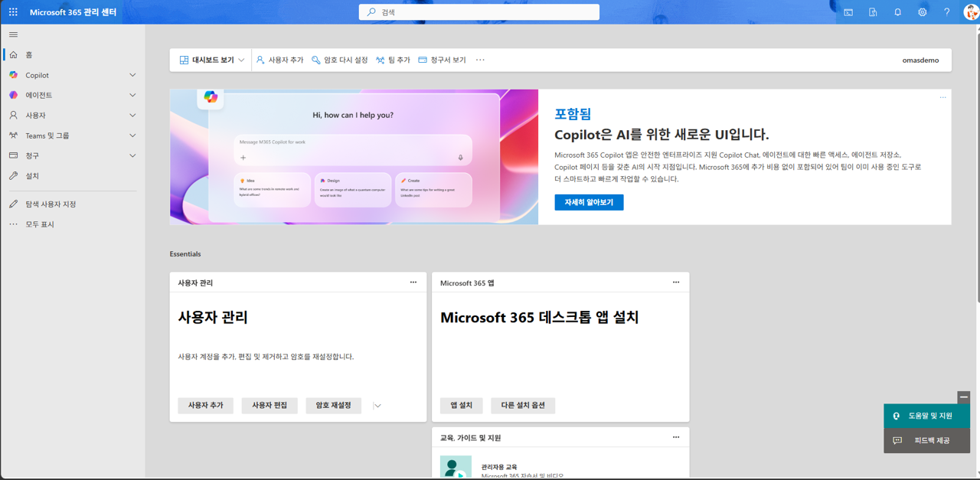
Task: Click the omasdemo tenant name
Action: (920, 60)
